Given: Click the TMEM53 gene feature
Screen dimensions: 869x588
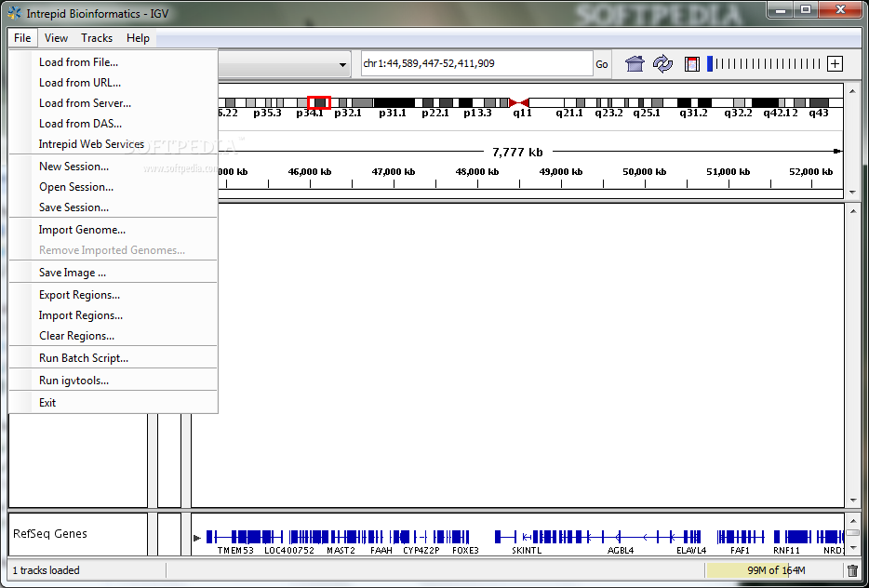Looking at the screenshot, I should [x=235, y=537].
